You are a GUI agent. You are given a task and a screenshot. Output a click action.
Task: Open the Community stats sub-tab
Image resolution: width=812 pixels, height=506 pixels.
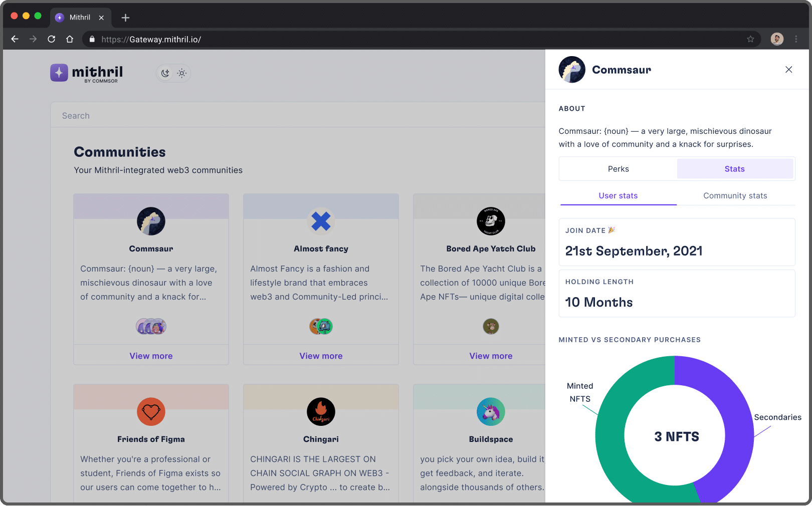[x=735, y=196]
